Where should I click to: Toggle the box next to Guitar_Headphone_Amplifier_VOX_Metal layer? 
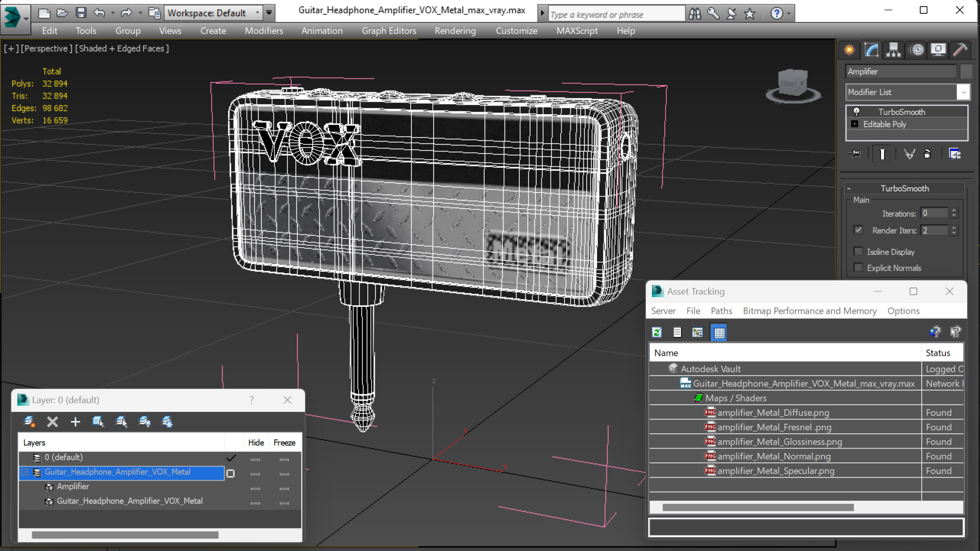point(231,474)
